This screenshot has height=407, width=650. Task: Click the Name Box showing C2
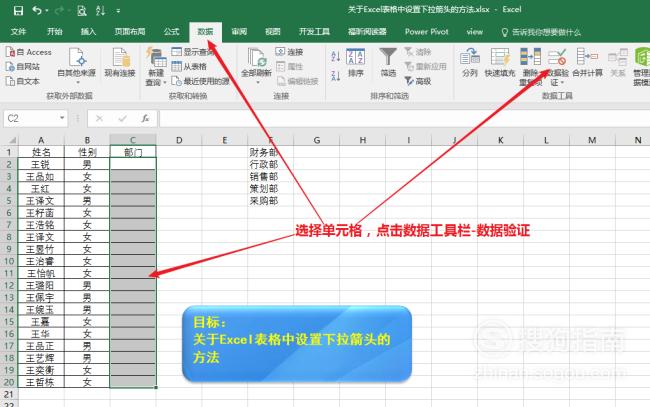31,119
